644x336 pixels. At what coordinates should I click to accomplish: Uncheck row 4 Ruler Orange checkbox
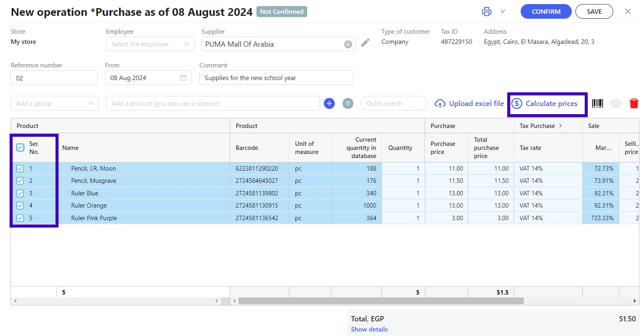(20, 206)
